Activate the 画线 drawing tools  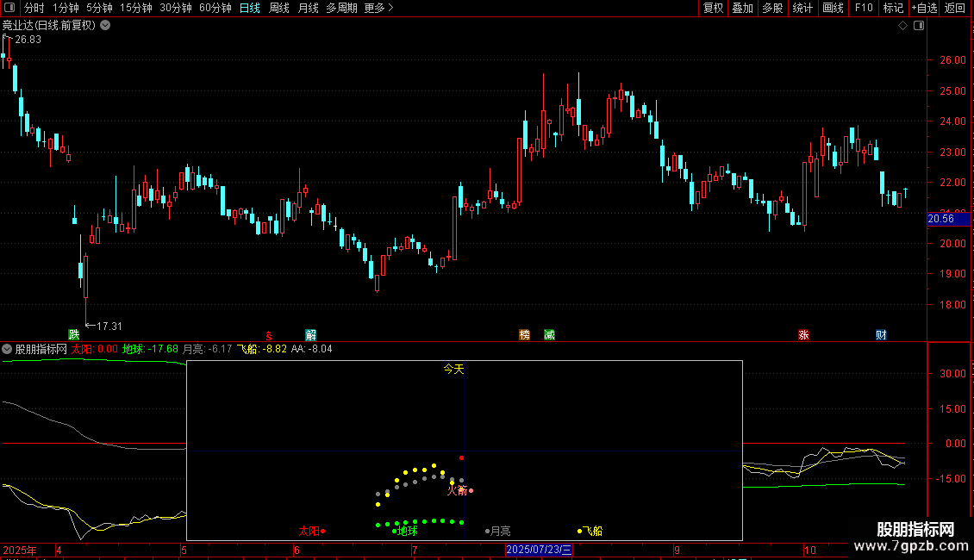pyautogui.click(x=833, y=8)
